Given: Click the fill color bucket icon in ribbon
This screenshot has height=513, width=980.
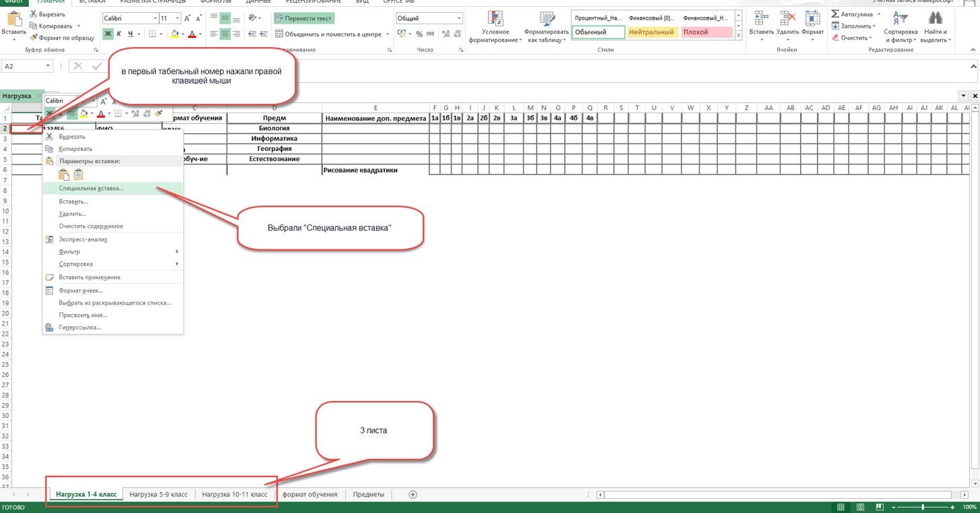Looking at the screenshot, I should tap(175, 34).
